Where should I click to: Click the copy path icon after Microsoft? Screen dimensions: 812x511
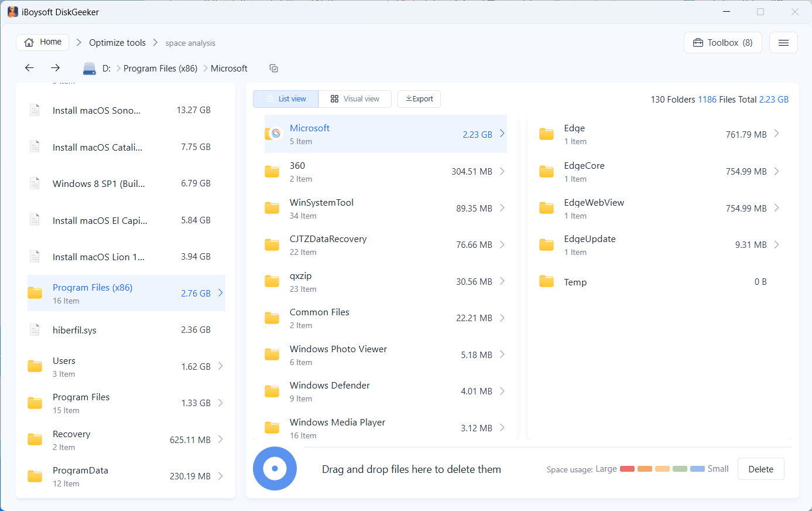point(273,69)
